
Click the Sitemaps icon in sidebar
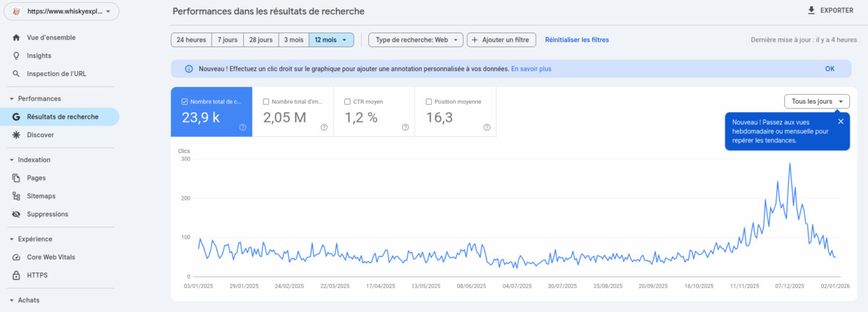click(17, 196)
